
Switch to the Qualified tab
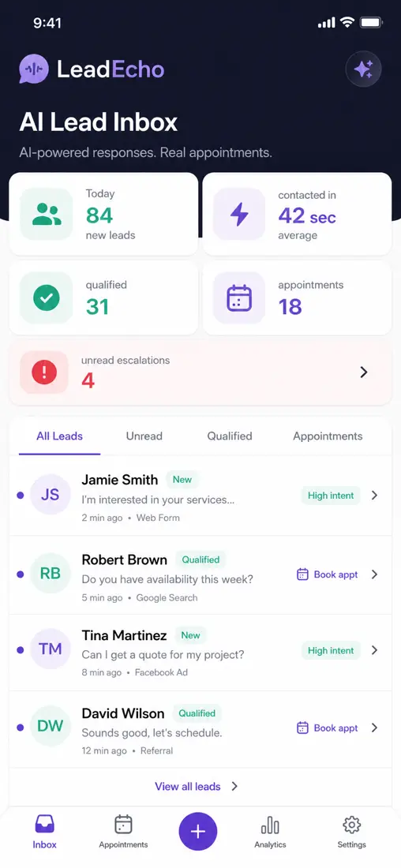tap(230, 436)
